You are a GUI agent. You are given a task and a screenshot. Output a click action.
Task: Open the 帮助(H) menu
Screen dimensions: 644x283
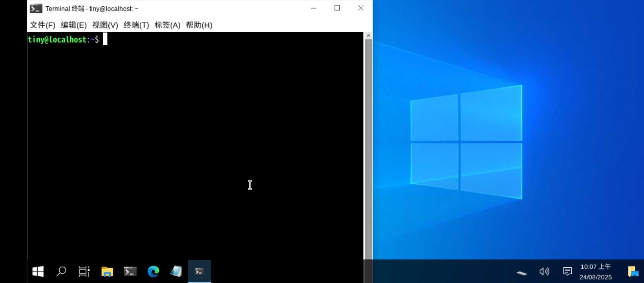click(x=199, y=25)
